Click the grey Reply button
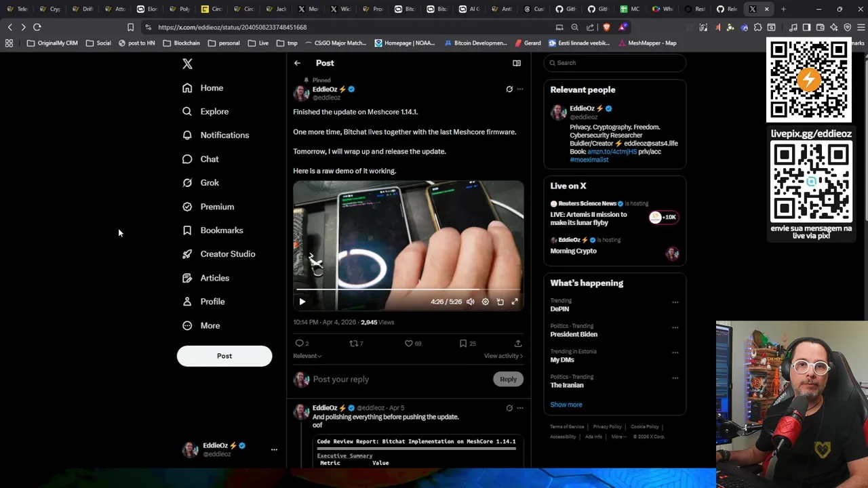The image size is (868, 488). 508,380
